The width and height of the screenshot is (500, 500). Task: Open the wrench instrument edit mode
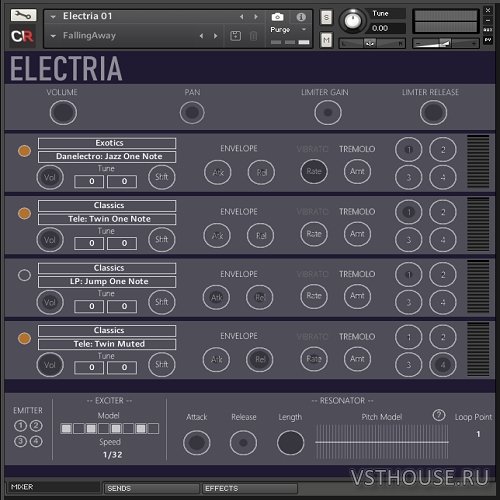tap(24, 15)
